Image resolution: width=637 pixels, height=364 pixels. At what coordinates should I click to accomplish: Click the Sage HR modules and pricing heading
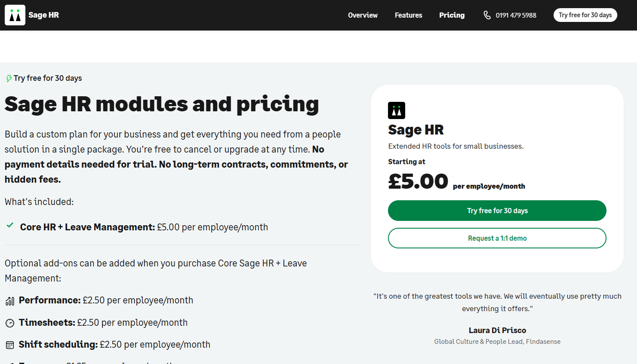pyautogui.click(x=162, y=104)
